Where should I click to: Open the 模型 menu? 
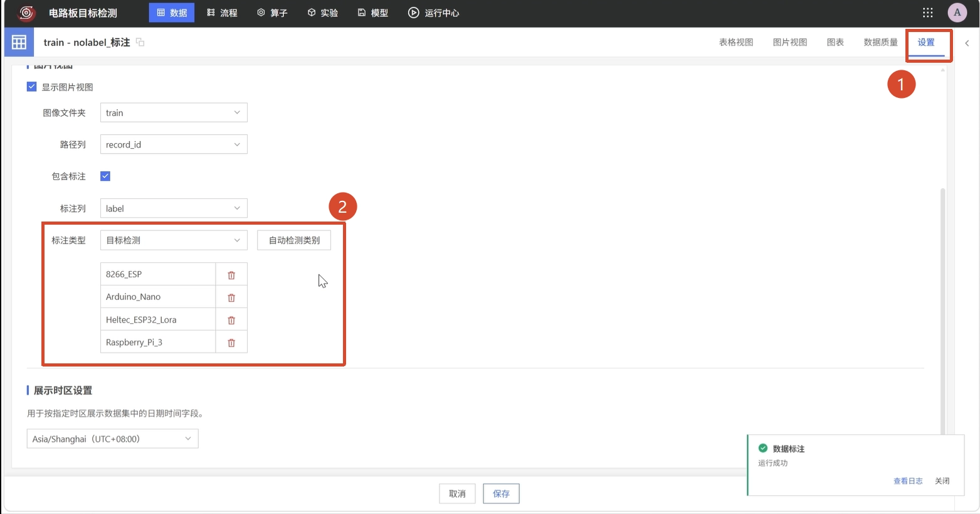click(373, 13)
